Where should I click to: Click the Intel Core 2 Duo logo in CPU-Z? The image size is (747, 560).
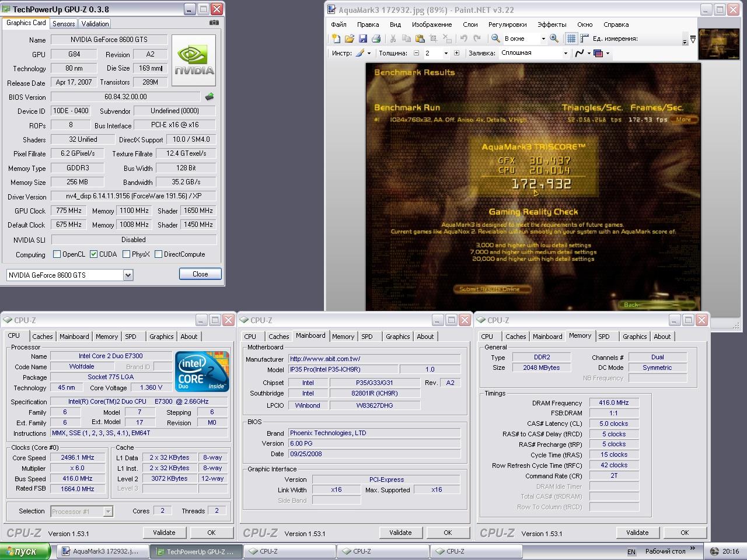pyautogui.click(x=203, y=372)
